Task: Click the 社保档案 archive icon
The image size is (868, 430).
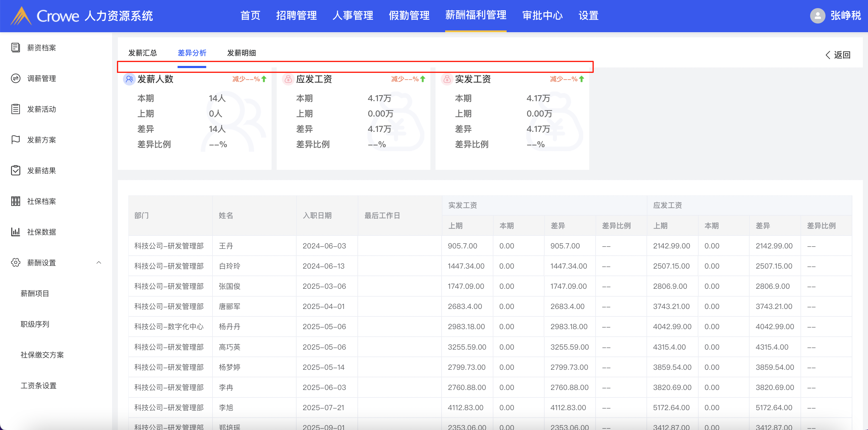Action: coord(15,201)
